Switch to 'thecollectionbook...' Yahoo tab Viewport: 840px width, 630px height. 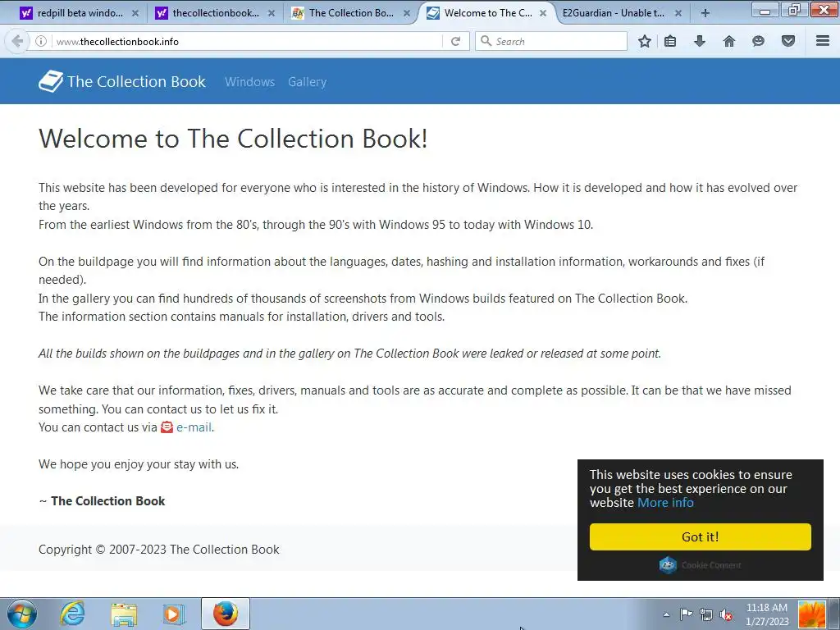[216, 13]
